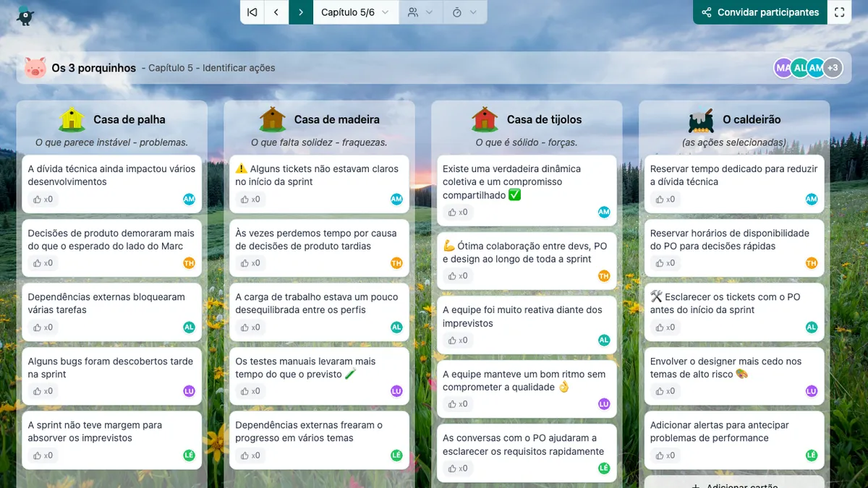Viewport: 868px width, 488px height.
Task: Like the 'A dívida técnica ainda impactou' card
Action: coord(43,200)
